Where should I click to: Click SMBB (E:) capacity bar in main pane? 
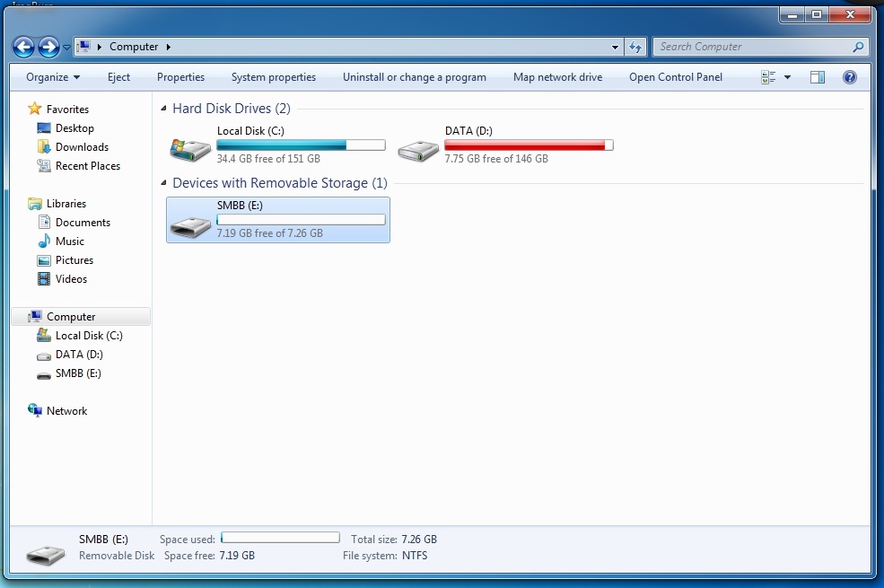(x=301, y=219)
